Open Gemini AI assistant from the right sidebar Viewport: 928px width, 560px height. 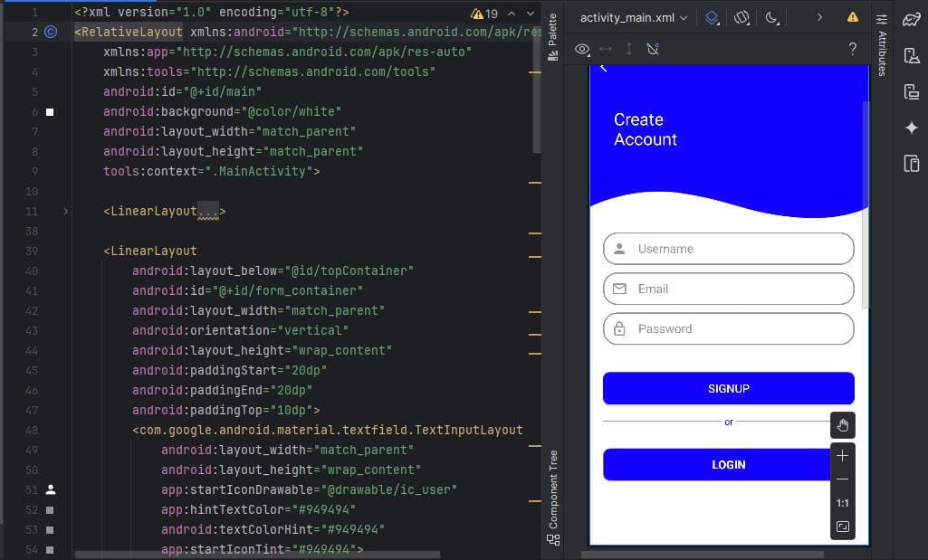(x=912, y=128)
